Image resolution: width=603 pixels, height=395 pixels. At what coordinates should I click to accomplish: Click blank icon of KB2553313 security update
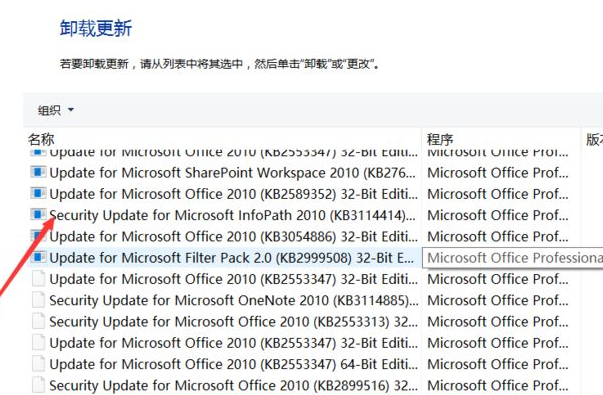click(x=38, y=321)
